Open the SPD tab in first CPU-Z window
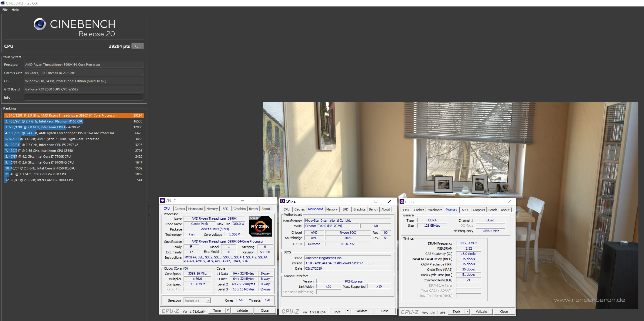644x321 pixels. click(225, 209)
